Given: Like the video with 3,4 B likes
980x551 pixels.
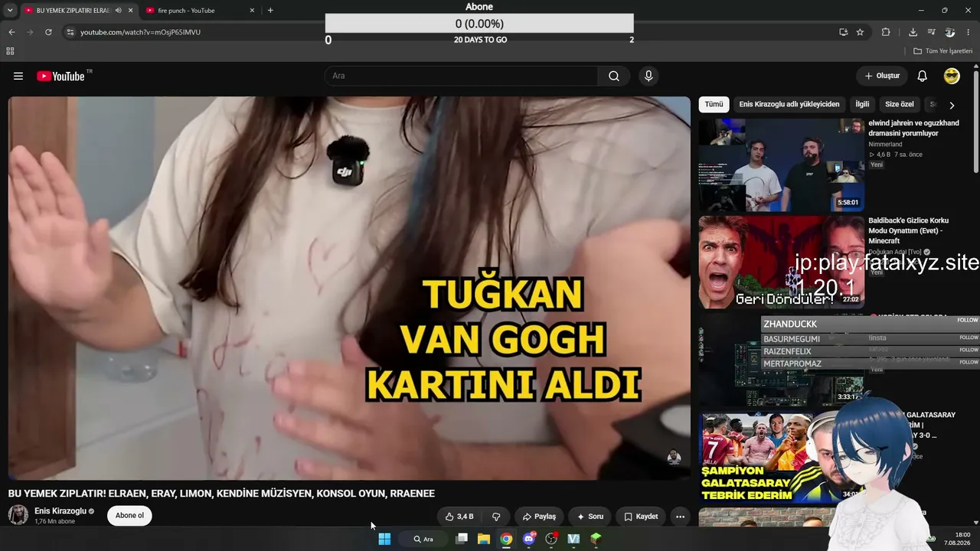Looking at the screenshot, I should (x=459, y=517).
